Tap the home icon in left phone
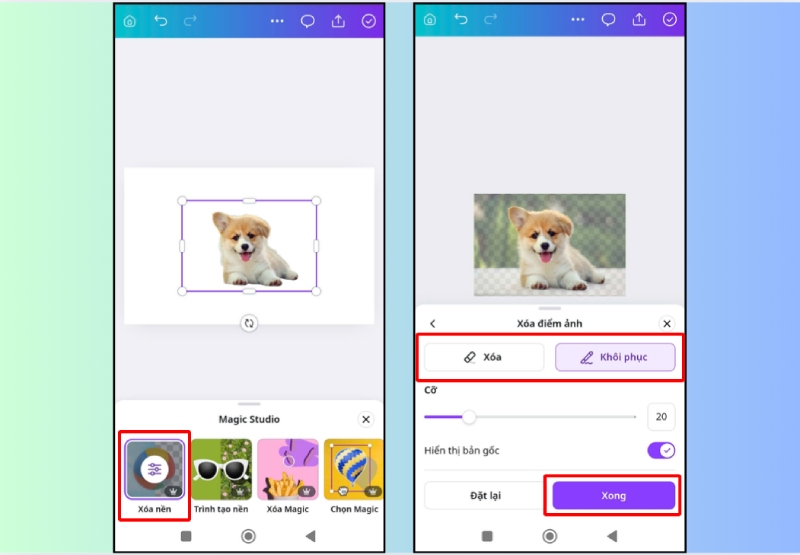 tap(130, 20)
